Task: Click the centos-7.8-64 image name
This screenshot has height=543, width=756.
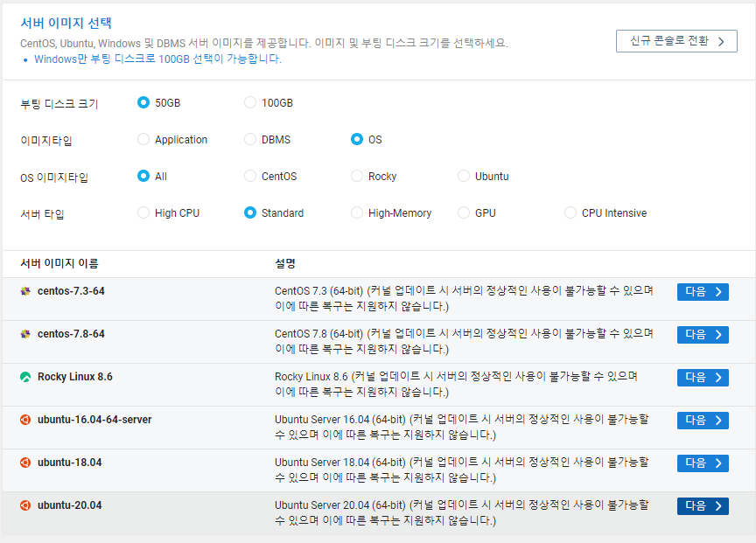Action: tap(71, 334)
